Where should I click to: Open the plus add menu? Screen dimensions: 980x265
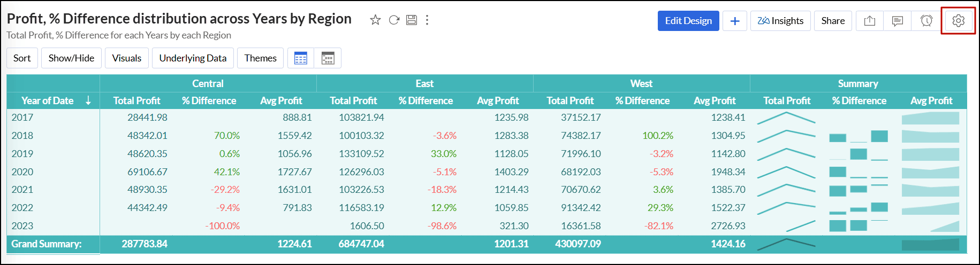(735, 21)
